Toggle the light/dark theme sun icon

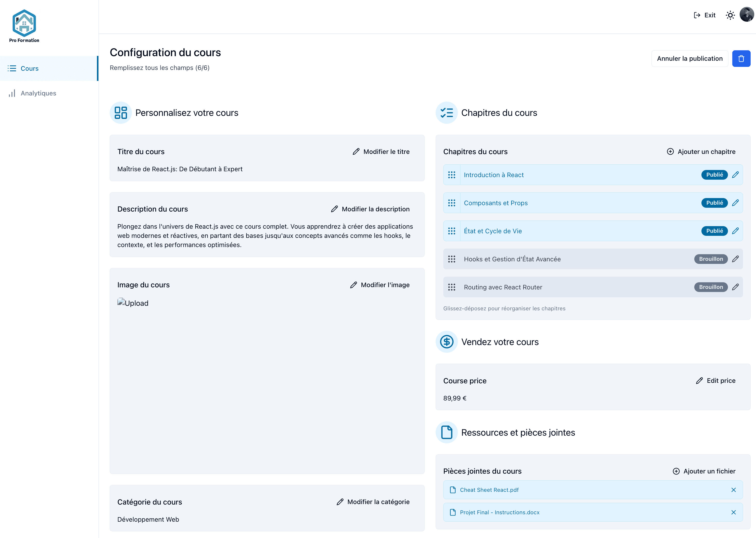[x=730, y=15]
